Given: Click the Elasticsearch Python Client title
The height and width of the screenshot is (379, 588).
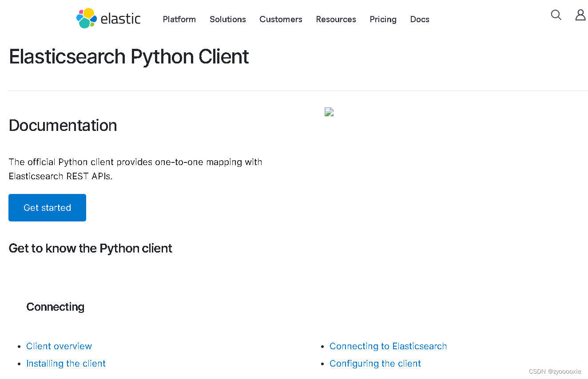Looking at the screenshot, I should pos(129,56).
